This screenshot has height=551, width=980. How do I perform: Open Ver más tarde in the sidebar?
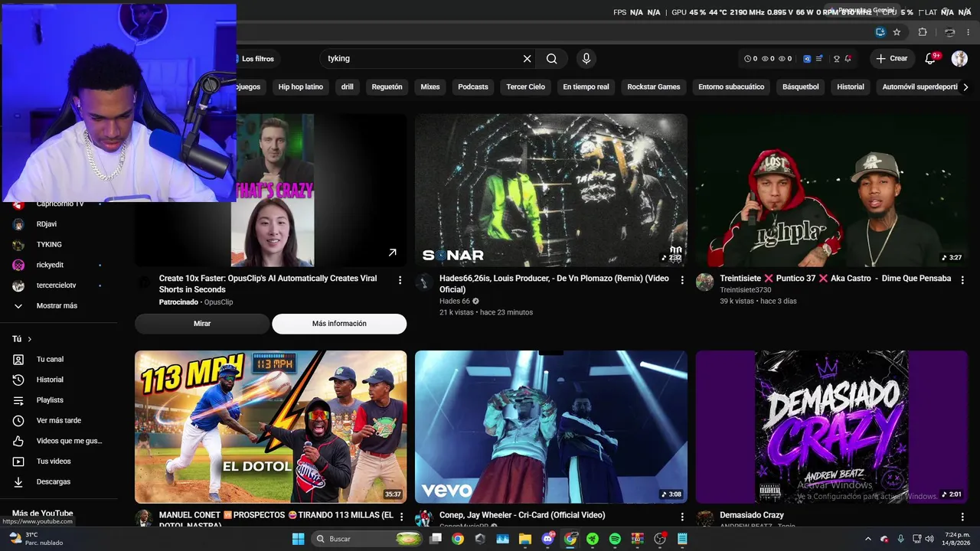[x=58, y=421]
